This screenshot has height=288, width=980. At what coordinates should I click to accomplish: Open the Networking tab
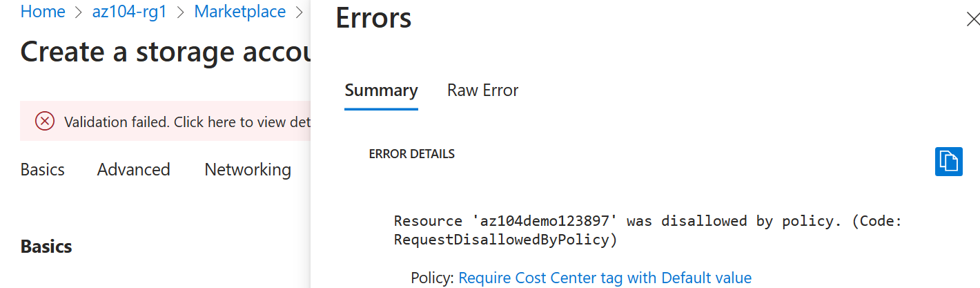tap(248, 170)
